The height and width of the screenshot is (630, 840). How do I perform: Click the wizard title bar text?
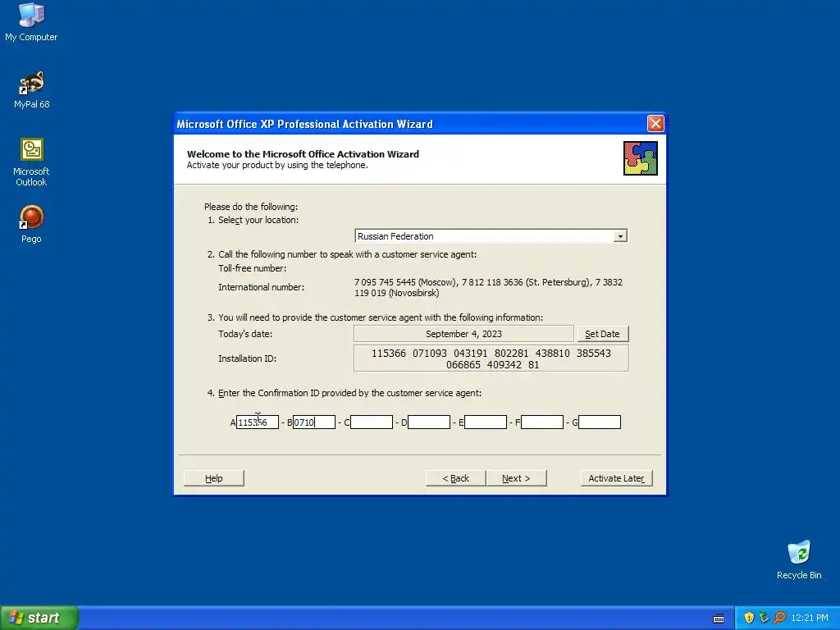click(x=304, y=124)
